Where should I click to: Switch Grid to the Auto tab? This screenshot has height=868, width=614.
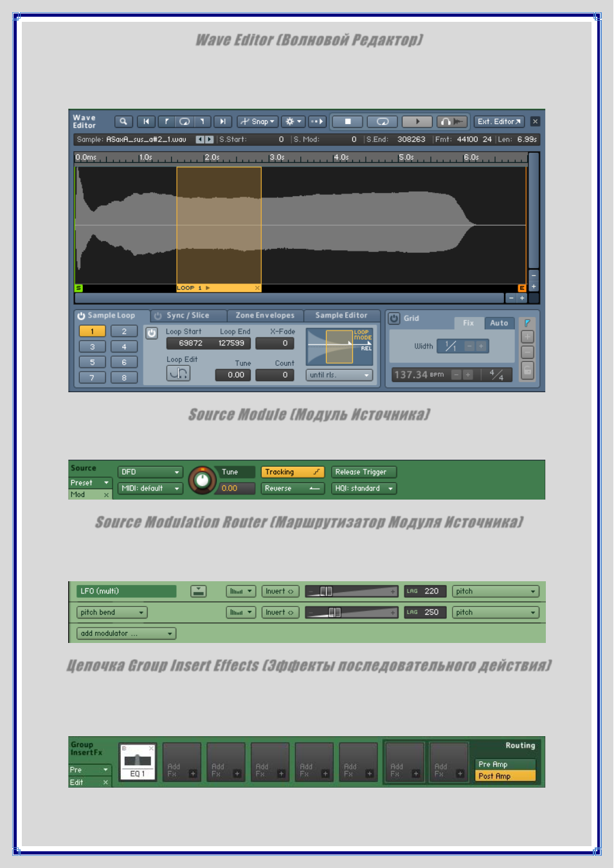point(500,323)
